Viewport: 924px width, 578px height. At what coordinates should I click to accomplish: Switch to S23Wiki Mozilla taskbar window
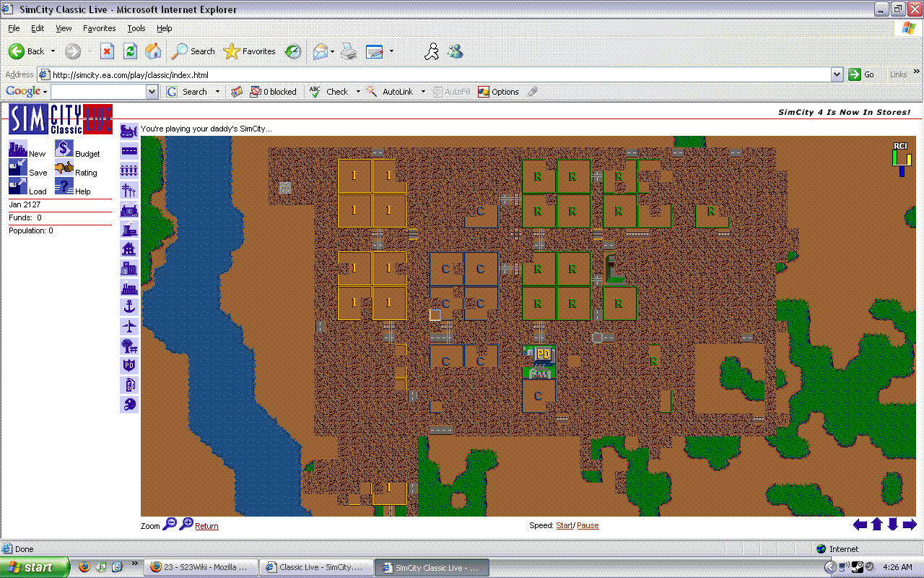tap(200, 567)
